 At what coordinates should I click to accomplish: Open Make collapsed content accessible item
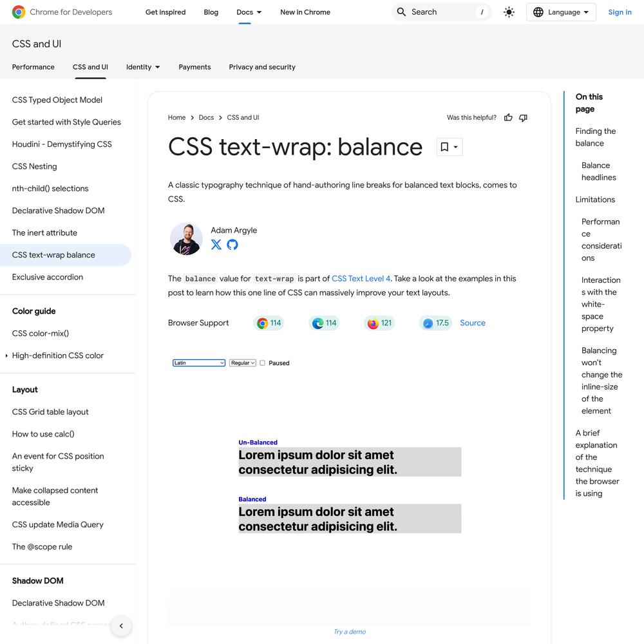[x=55, y=497]
